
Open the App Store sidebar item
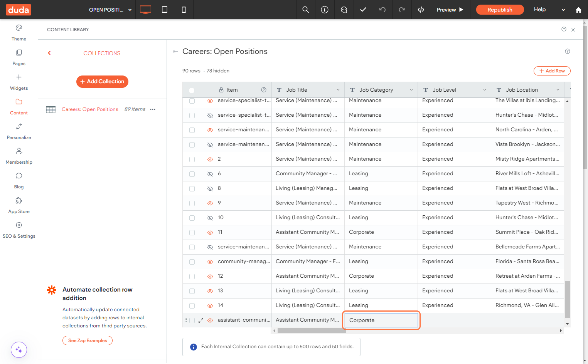click(19, 205)
